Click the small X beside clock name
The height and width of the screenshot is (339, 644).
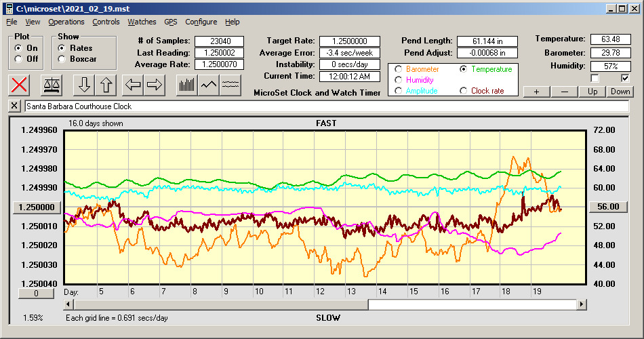pos(14,106)
